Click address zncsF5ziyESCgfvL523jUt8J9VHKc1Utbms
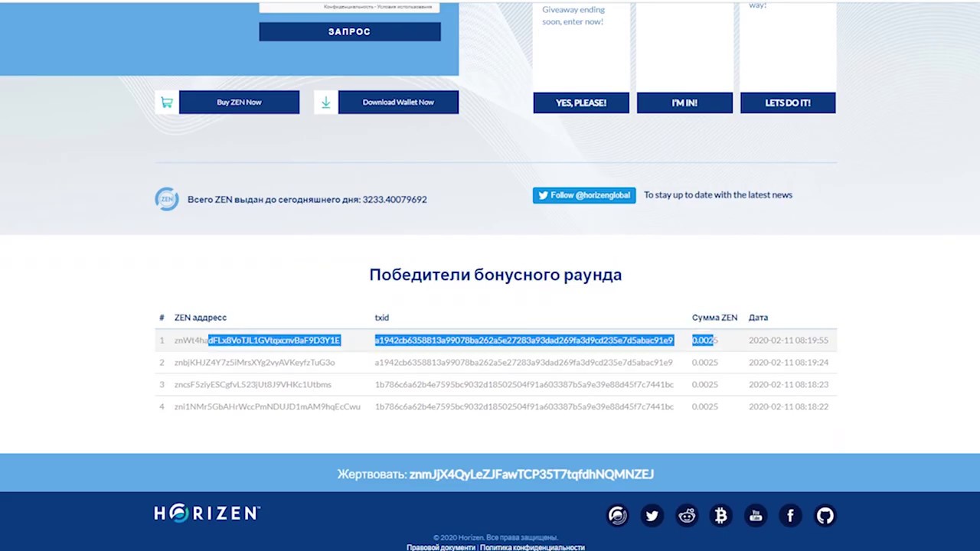 tap(253, 385)
